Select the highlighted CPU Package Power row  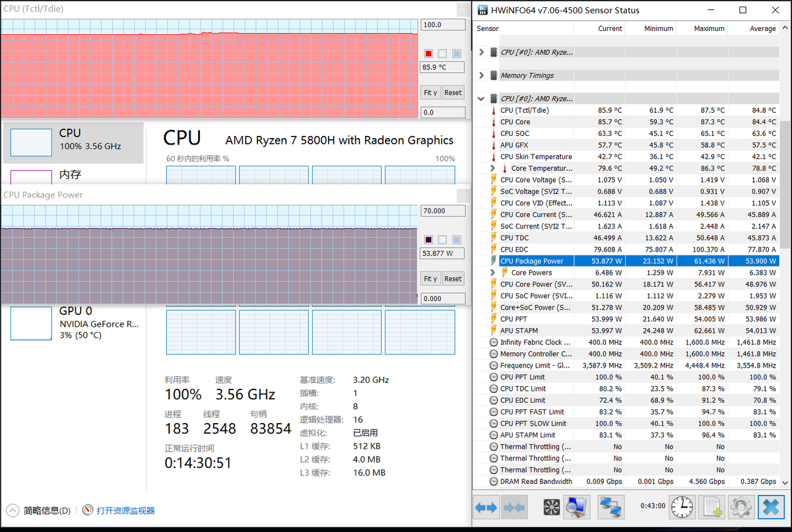click(626, 261)
